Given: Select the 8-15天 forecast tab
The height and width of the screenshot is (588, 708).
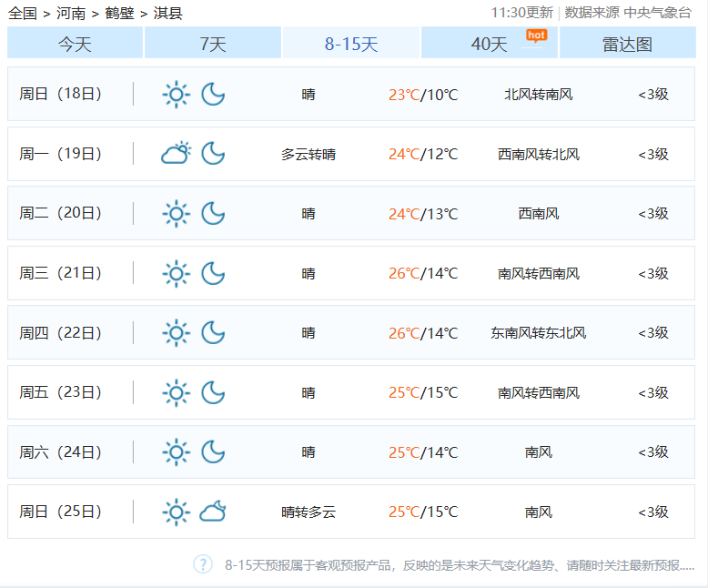Looking at the screenshot, I should coord(351,44).
